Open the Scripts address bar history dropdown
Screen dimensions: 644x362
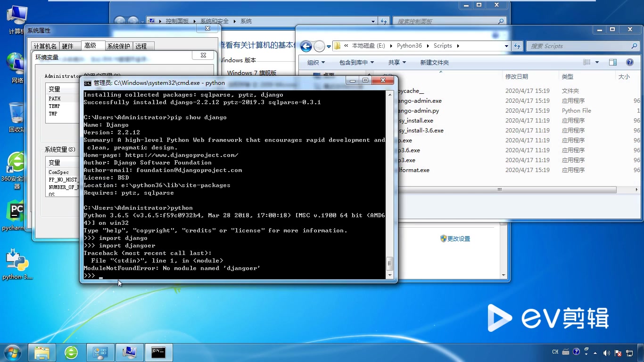[x=506, y=46]
